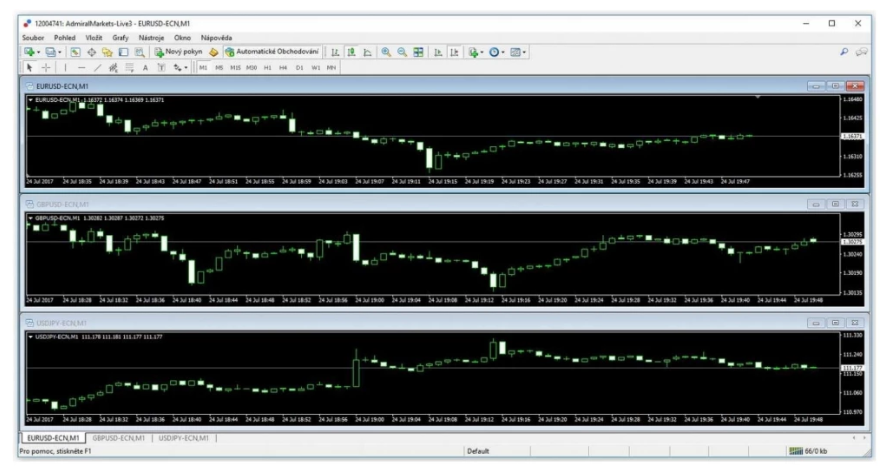Collapse USDJPY chart header triangle
888x475 pixels.
pos(31,337)
